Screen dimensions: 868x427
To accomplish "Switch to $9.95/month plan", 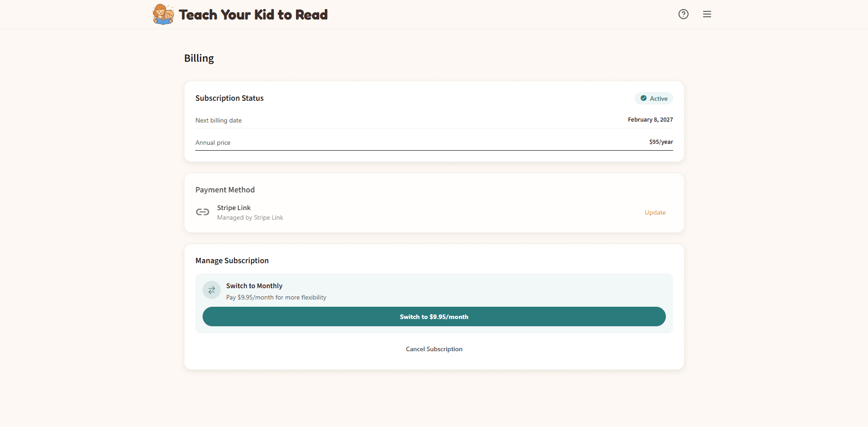I will coord(434,317).
